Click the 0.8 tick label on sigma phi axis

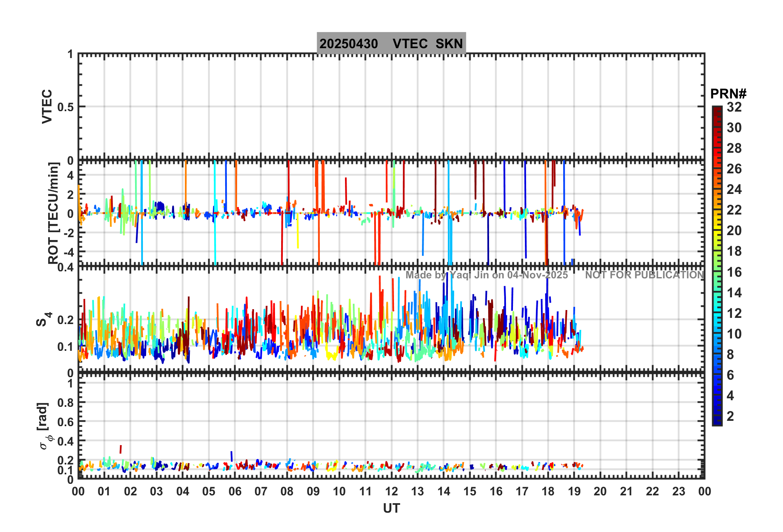(65, 403)
